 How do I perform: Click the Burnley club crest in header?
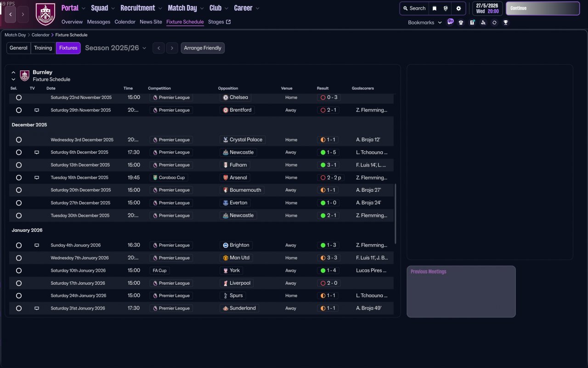pos(45,14)
